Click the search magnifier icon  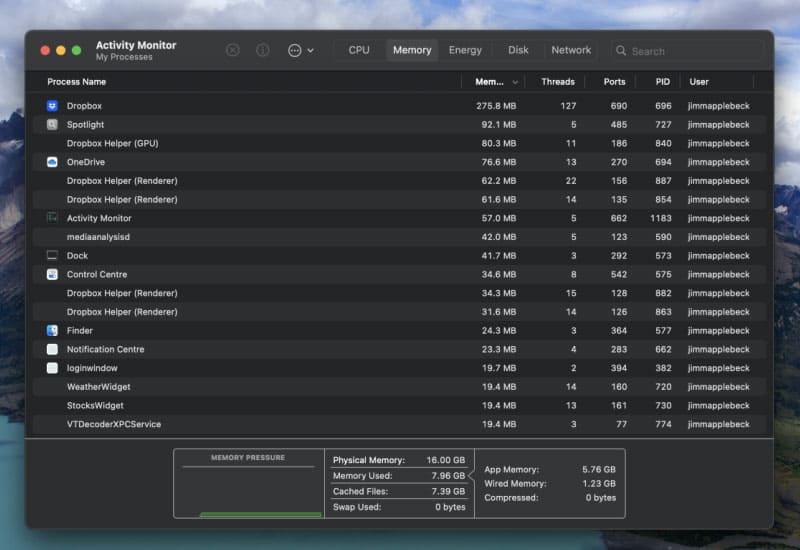(621, 51)
